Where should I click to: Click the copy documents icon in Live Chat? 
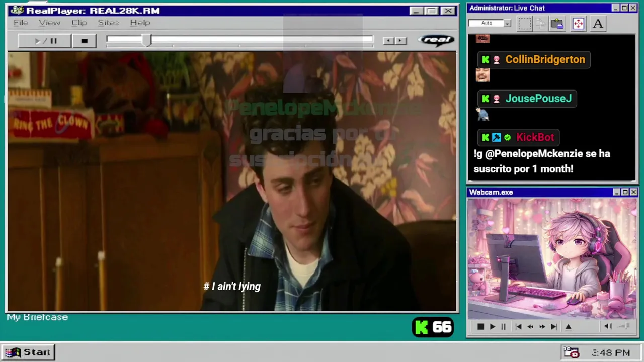click(541, 24)
